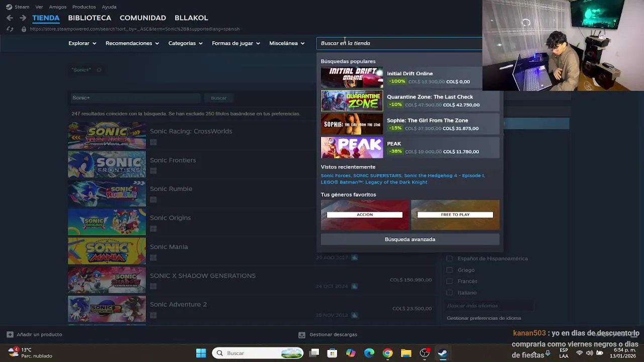Select the ACCION favorite genre tile
Image resolution: width=644 pixels, height=362 pixels.
(365, 215)
